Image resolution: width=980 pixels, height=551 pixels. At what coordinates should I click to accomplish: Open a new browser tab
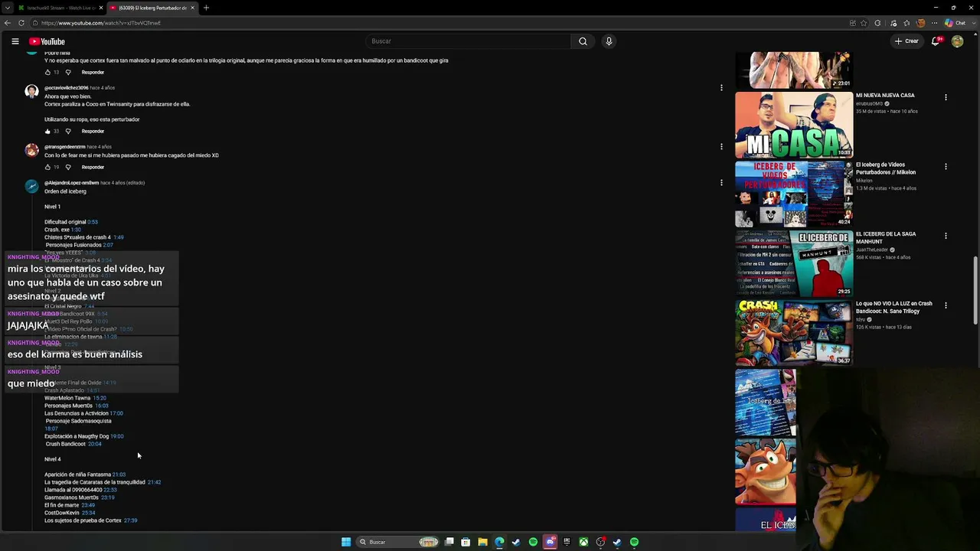point(206,8)
